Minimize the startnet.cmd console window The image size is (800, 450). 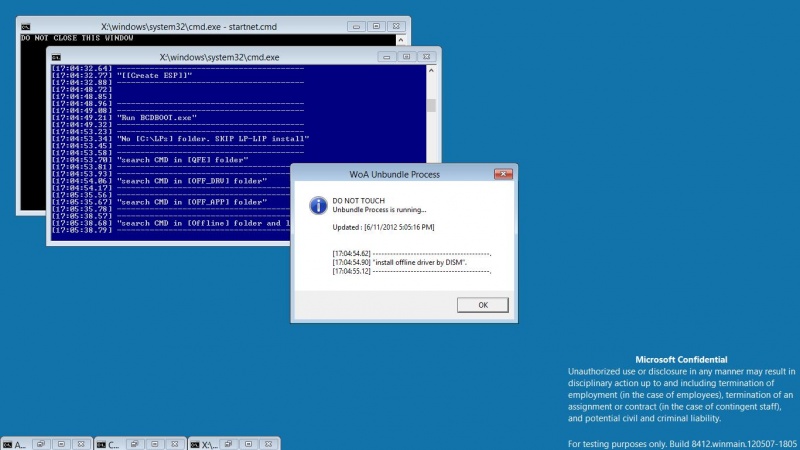click(356, 27)
